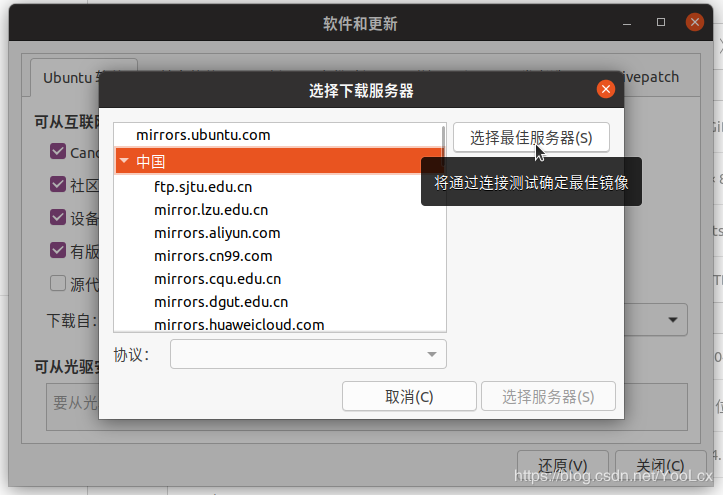Maximize the Software & Updates window

pos(661,22)
